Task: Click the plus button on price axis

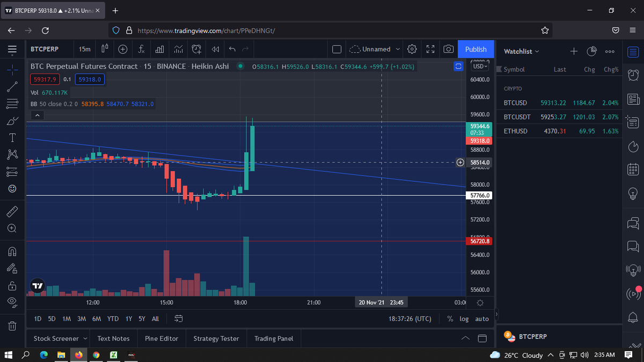Action: (460, 162)
